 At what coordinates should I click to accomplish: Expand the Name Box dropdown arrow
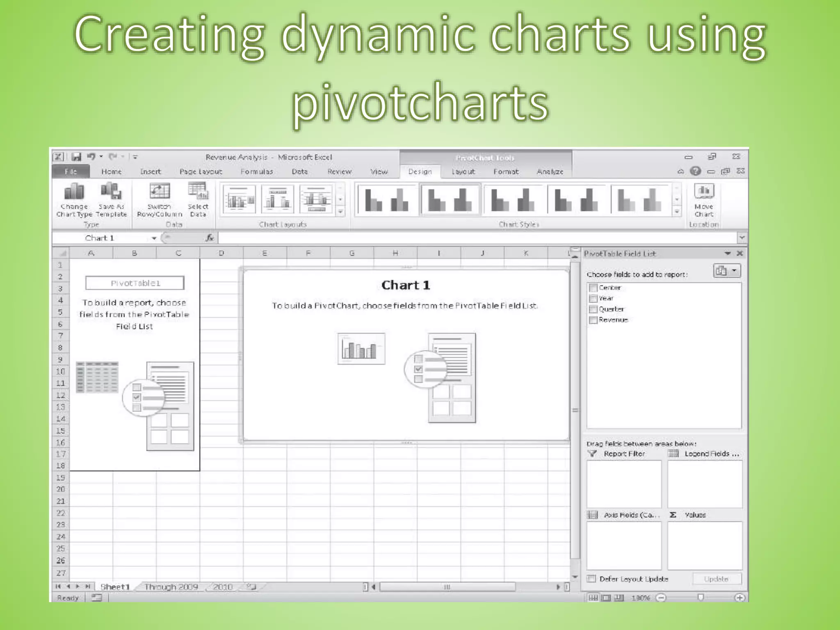coord(154,238)
